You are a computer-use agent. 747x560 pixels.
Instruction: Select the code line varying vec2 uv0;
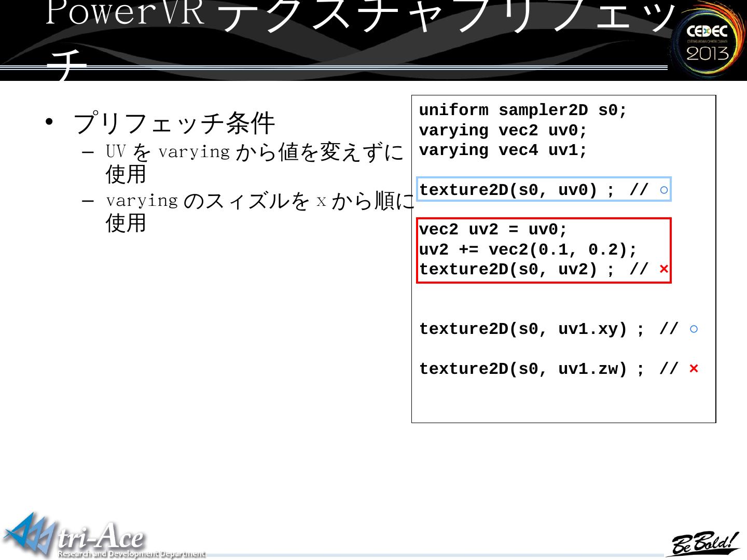point(503,131)
